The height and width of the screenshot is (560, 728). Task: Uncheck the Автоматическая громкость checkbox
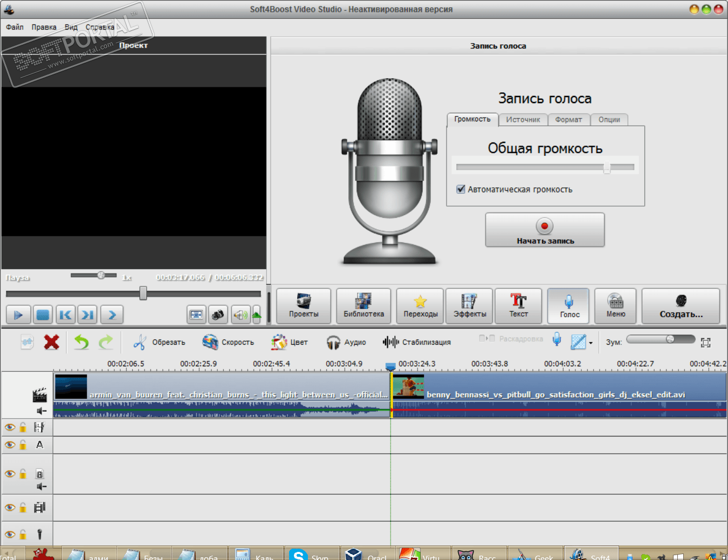coord(461,189)
